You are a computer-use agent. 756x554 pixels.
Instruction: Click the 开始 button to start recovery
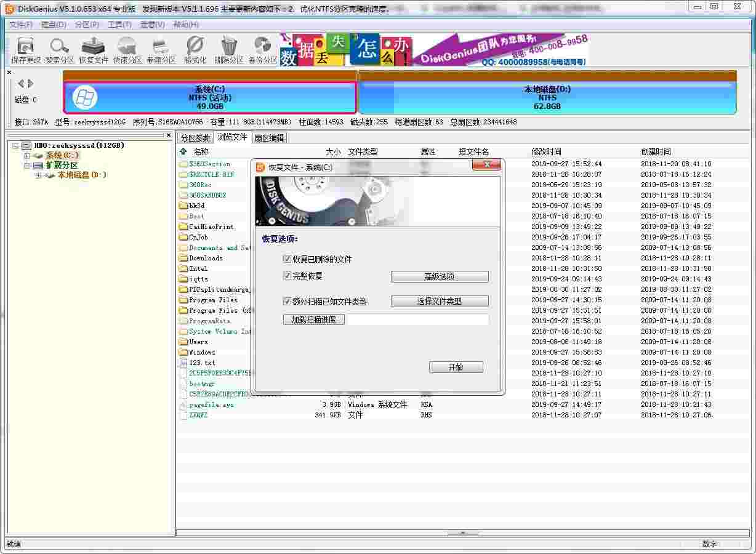pyautogui.click(x=456, y=367)
